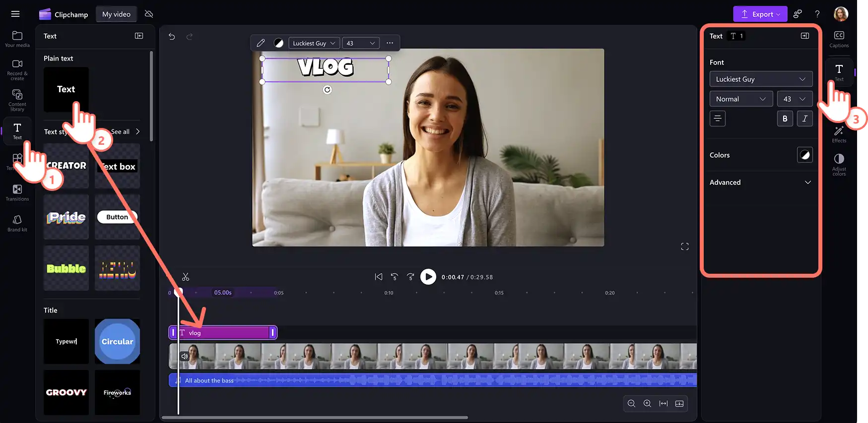Screen dimensions: 868x423
Task: Open Transitions sidebar tab
Action: 17,192
